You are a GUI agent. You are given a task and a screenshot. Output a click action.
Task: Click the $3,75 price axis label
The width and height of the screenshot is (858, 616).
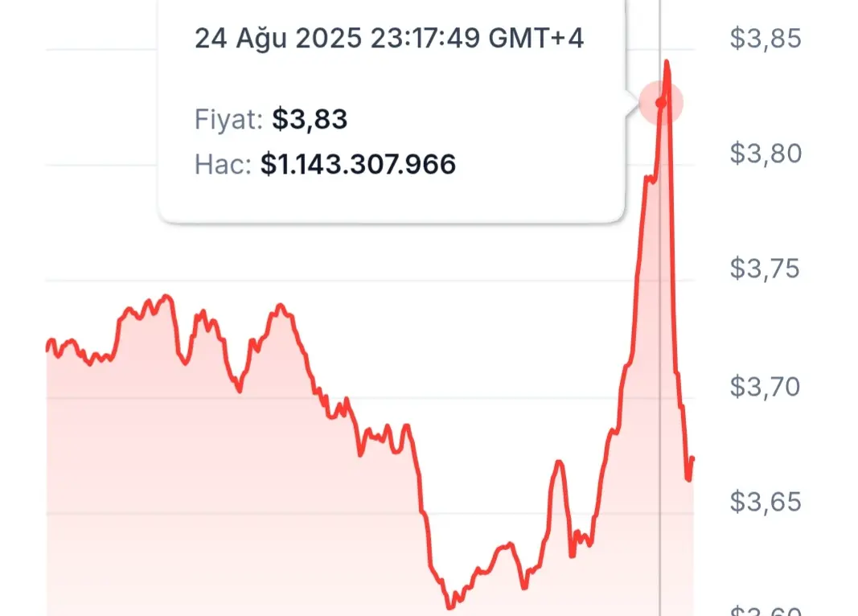point(765,268)
